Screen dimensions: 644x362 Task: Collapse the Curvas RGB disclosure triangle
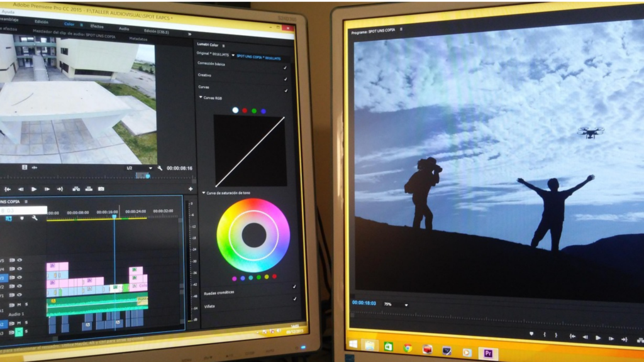point(201,97)
